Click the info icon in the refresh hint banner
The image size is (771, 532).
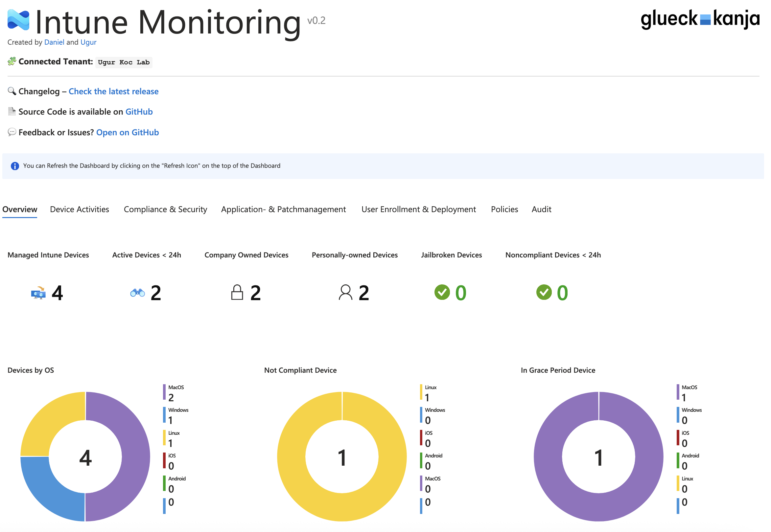coord(15,166)
